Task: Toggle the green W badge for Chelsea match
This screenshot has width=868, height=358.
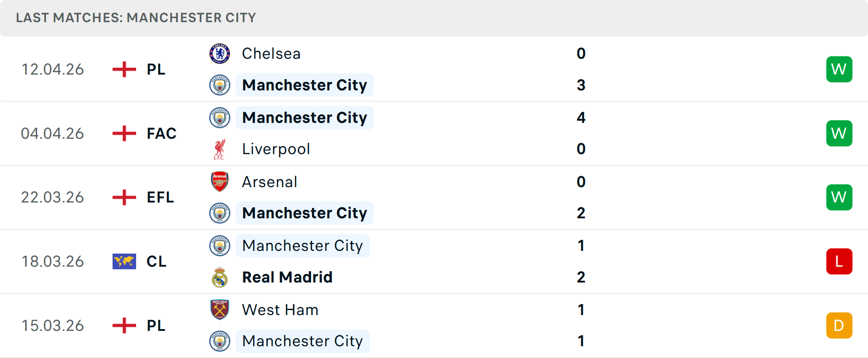Action: tap(839, 69)
